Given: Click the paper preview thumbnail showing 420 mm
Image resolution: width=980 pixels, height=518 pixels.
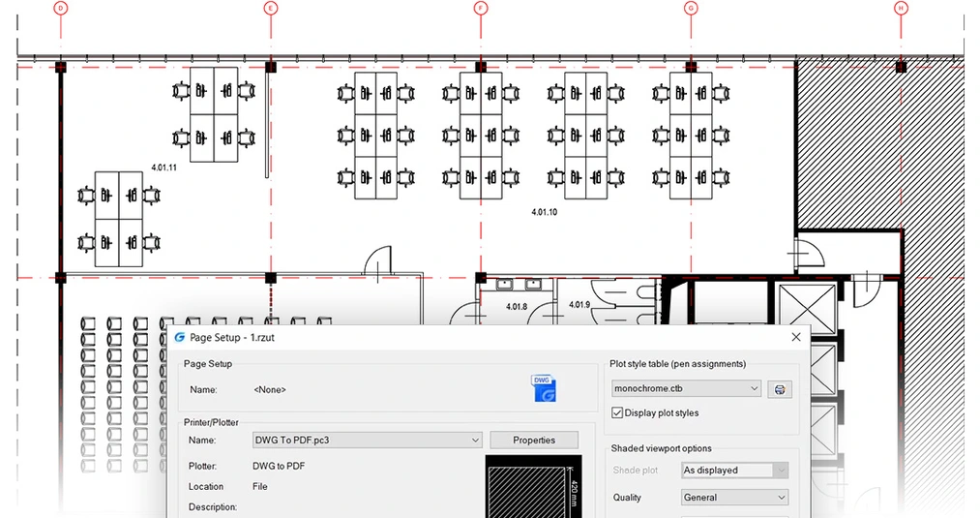Looking at the screenshot, I should (530, 489).
